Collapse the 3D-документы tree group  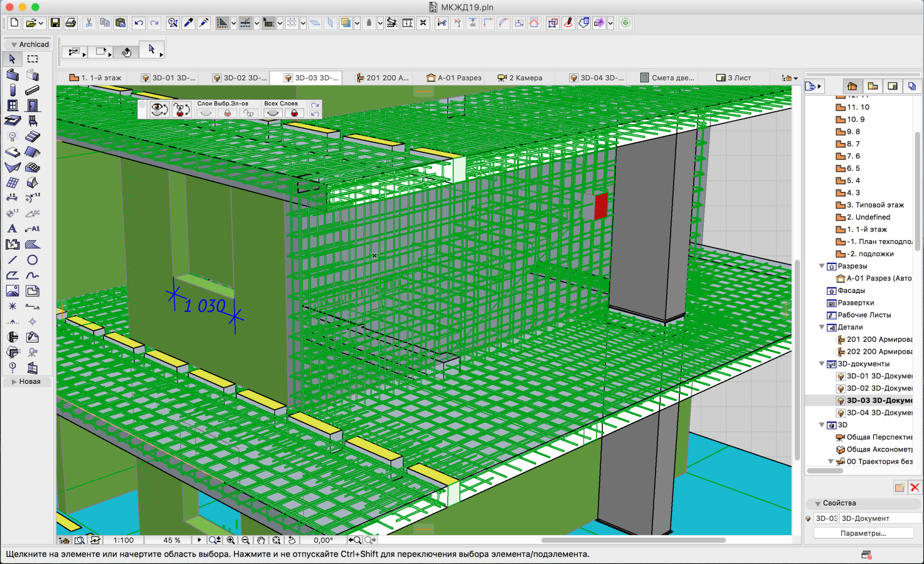click(822, 364)
